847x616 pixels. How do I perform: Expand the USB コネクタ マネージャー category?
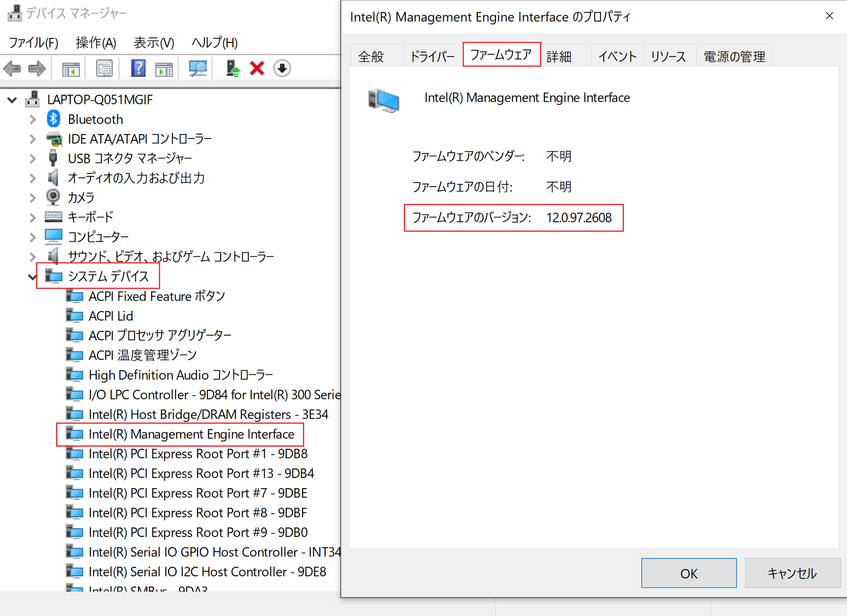(x=33, y=159)
